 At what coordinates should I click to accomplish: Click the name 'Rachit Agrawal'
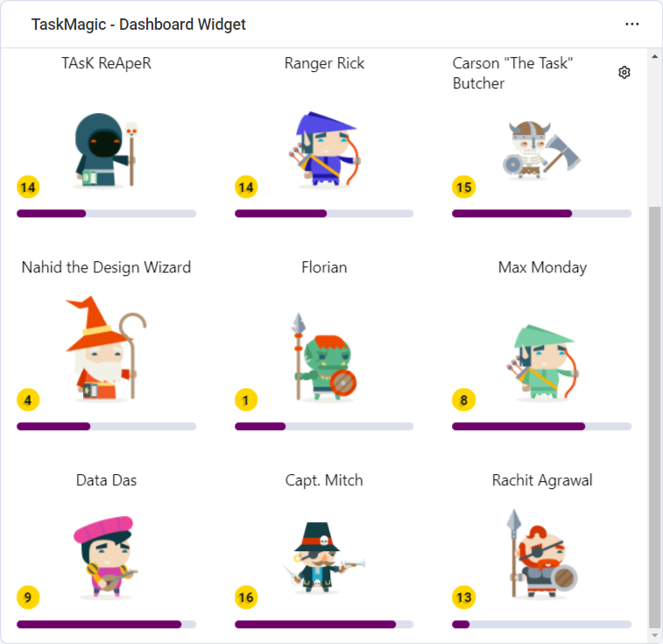(542, 481)
